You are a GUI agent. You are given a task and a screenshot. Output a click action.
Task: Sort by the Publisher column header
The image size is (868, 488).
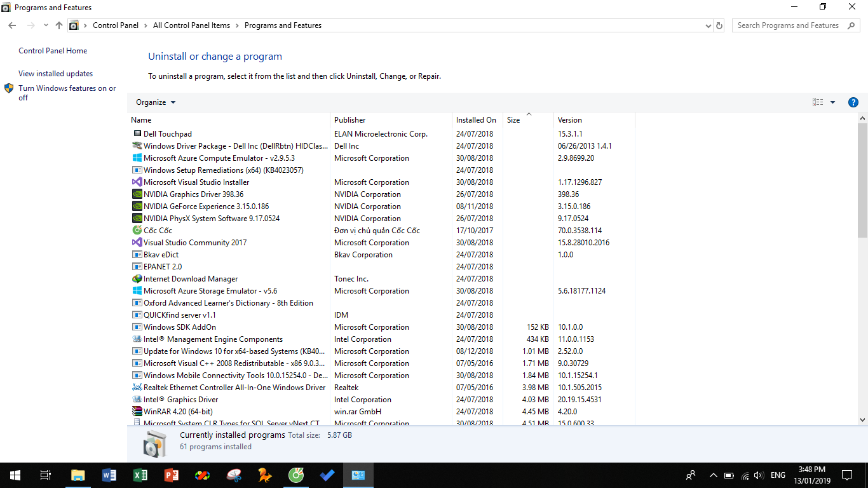point(391,120)
